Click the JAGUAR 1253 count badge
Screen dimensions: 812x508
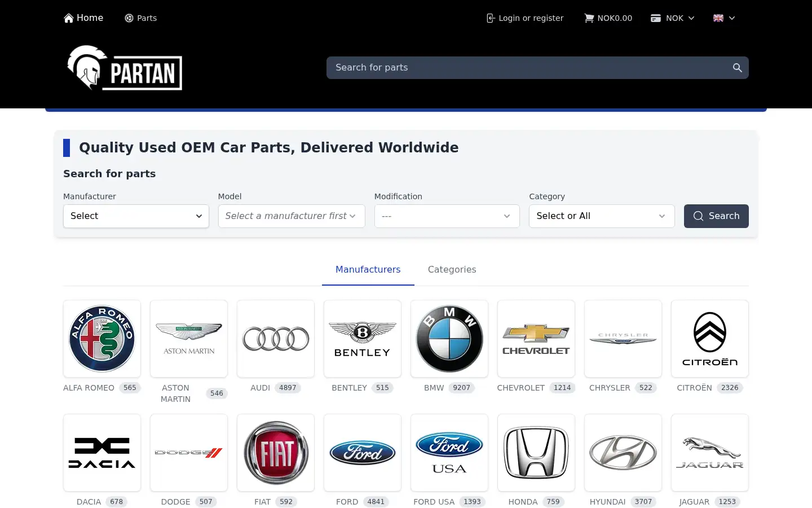[727, 502]
